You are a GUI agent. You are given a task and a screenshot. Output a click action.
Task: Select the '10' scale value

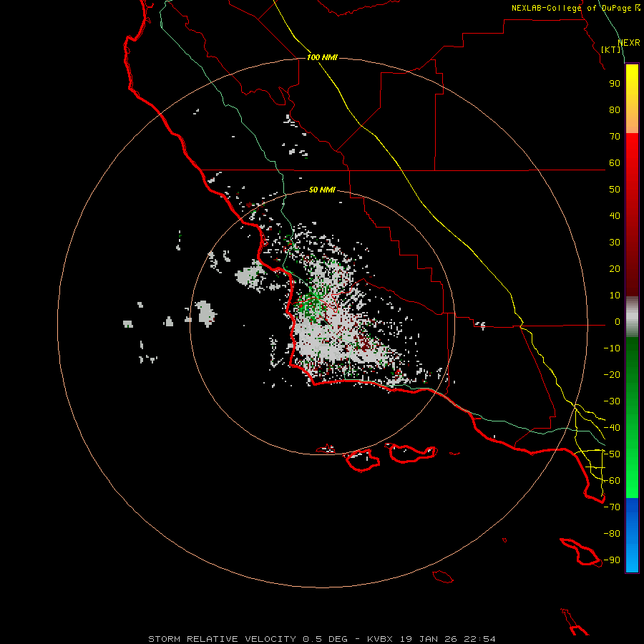615,296
